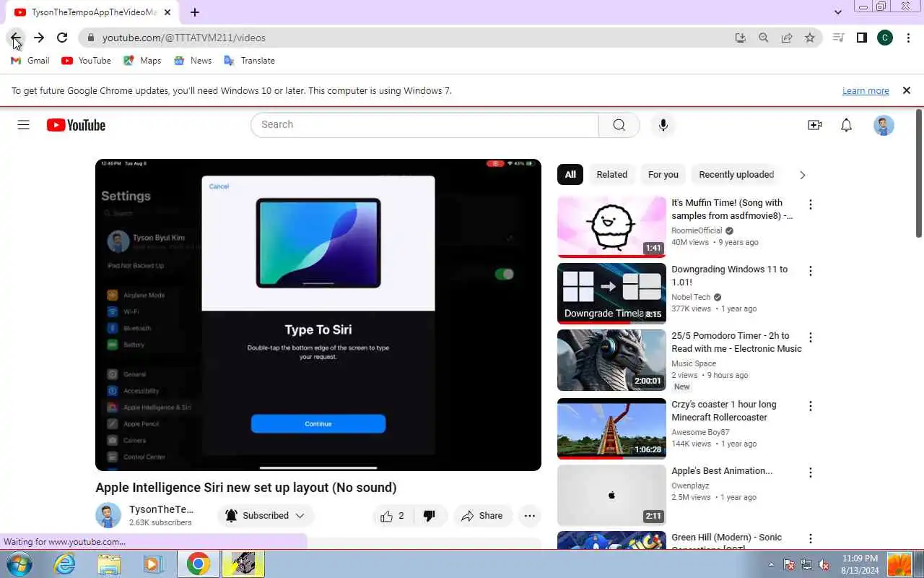This screenshot has height=578, width=924.
Task: Open options for It's Muffin Time video
Action: click(x=811, y=204)
